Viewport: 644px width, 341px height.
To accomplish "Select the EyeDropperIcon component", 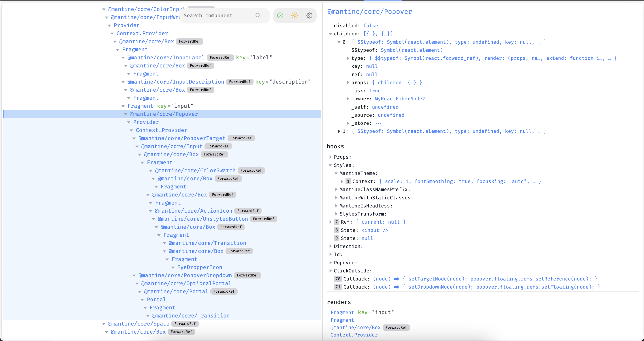I will (200, 267).
